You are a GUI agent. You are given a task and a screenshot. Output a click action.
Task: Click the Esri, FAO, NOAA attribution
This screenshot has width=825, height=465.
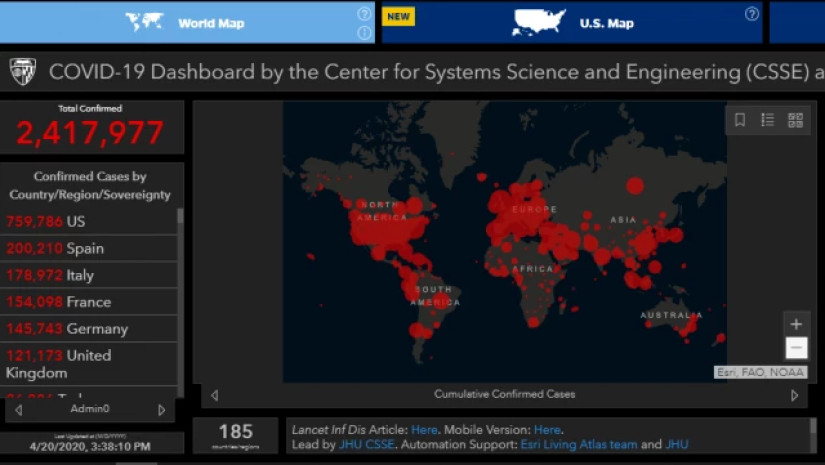(x=760, y=372)
